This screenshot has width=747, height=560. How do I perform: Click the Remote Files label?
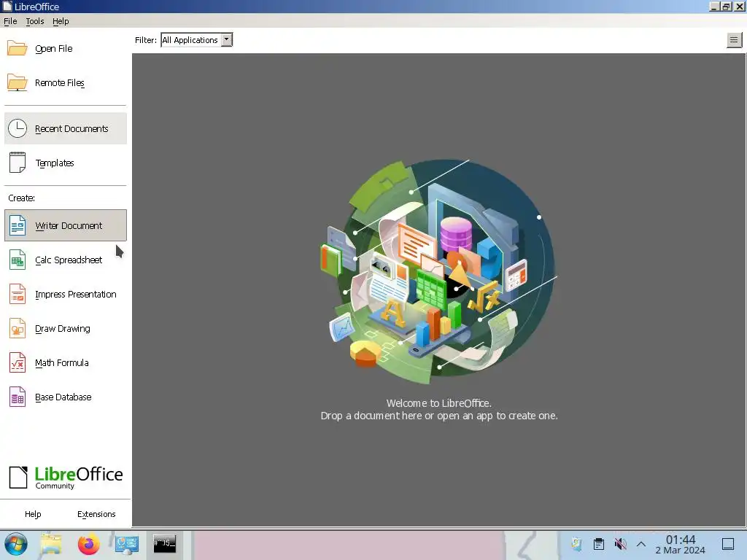pos(60,83)
